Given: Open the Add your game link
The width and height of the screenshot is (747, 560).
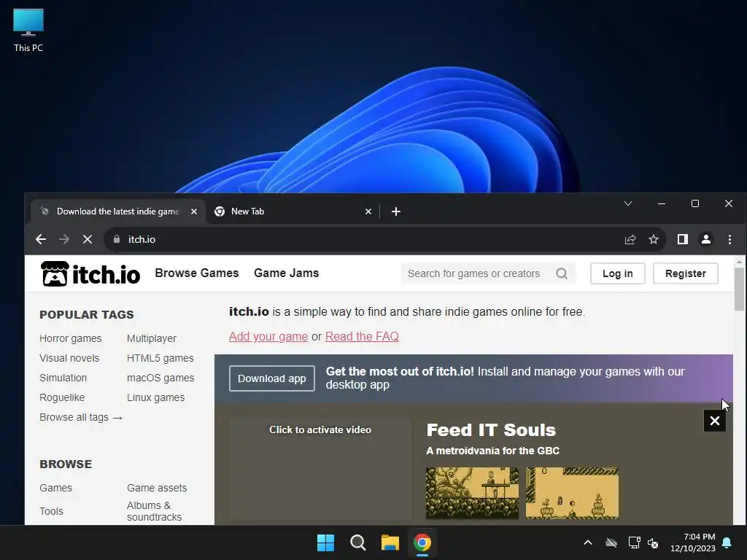Looking at the screenshot, I should click(268, 336).
